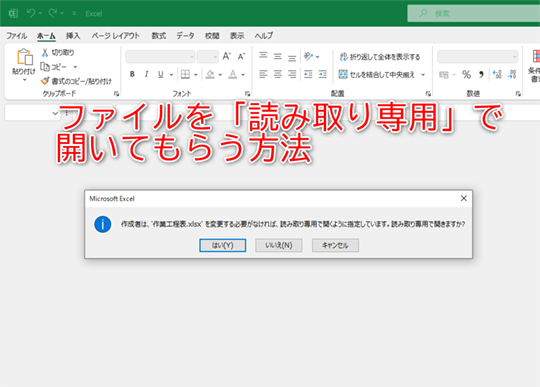Image resolution: width=540 pixels, height=387 pixels.
Task: Select the ホーム (Home) tab
Action: [46, 36]
